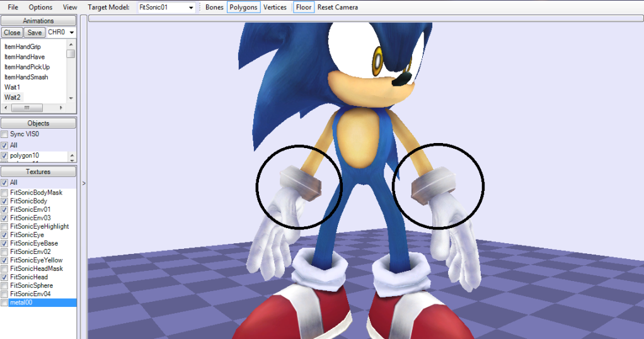Viewport: 644px width, 339px height.
Task: Toggle the Floor display button
Action: tap(304, 8)
